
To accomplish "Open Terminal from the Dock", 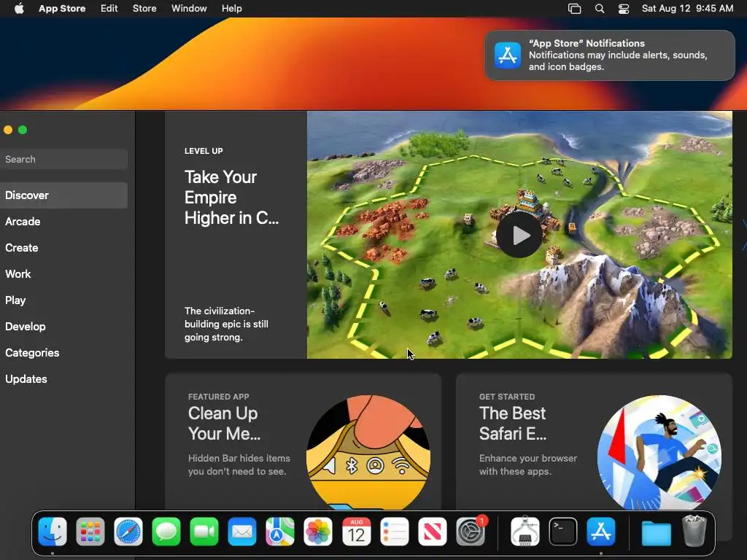I will coord(563,532).
